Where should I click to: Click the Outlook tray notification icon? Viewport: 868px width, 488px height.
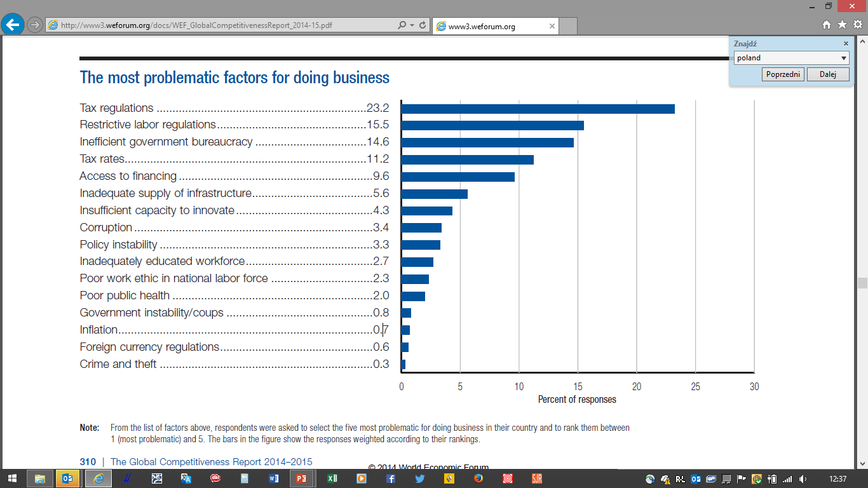[x=696, y=479]
